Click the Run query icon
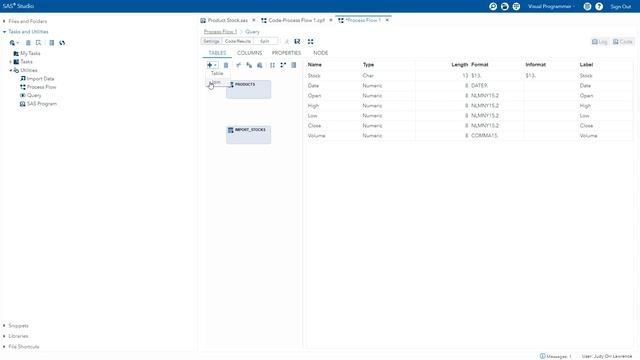Viewport: 640px width, 360px height. point(287,42)
